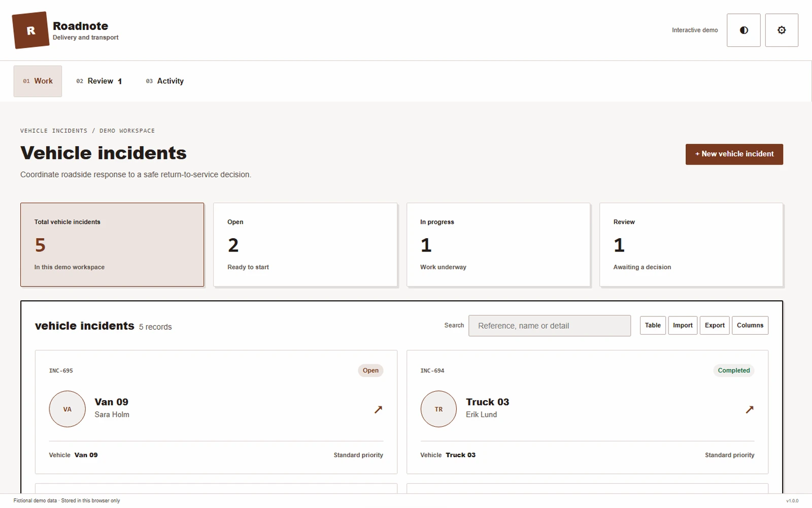Click the Import button
Screen dimensions: 812x508
coord(683,325)
